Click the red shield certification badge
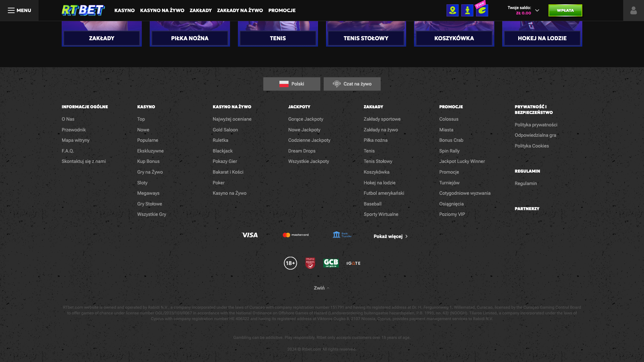This screenshot has height=362, width=644. (x=310, y=263)
